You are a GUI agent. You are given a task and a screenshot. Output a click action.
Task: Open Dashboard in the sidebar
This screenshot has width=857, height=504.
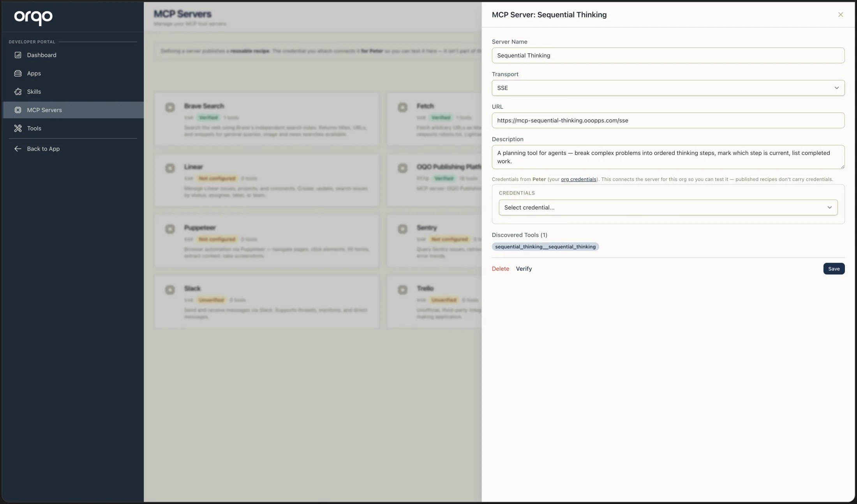(73, 55)
